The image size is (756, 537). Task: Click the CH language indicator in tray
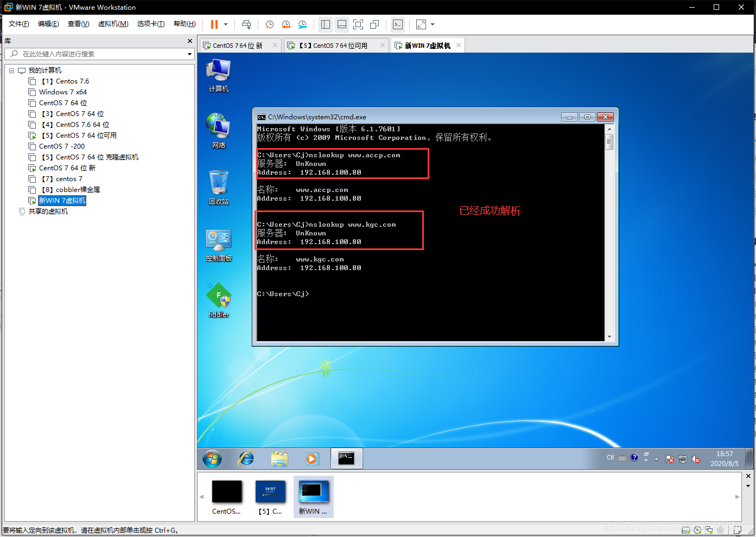click(x=611, y=458)
